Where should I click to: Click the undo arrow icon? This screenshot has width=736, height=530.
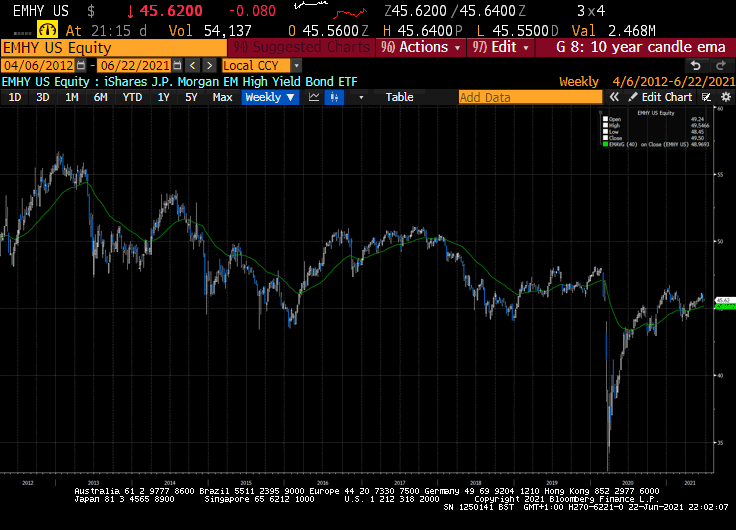click(x=696, y=66)
